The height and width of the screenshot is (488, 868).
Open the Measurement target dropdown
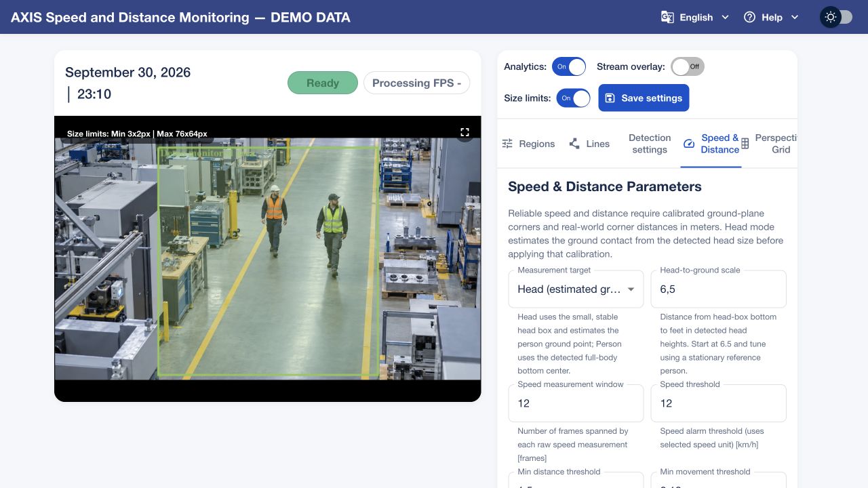coord(576,289)
